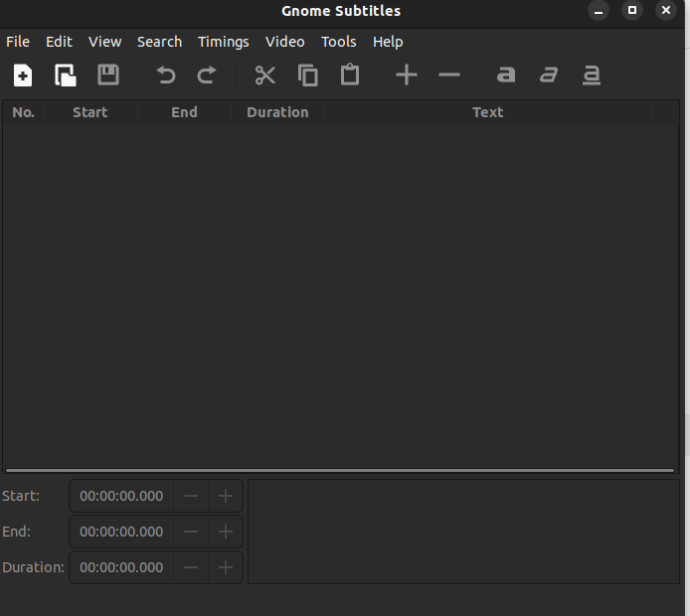690x616 pixels.
Task: Open the Help menu
Action: pos(388,42)
